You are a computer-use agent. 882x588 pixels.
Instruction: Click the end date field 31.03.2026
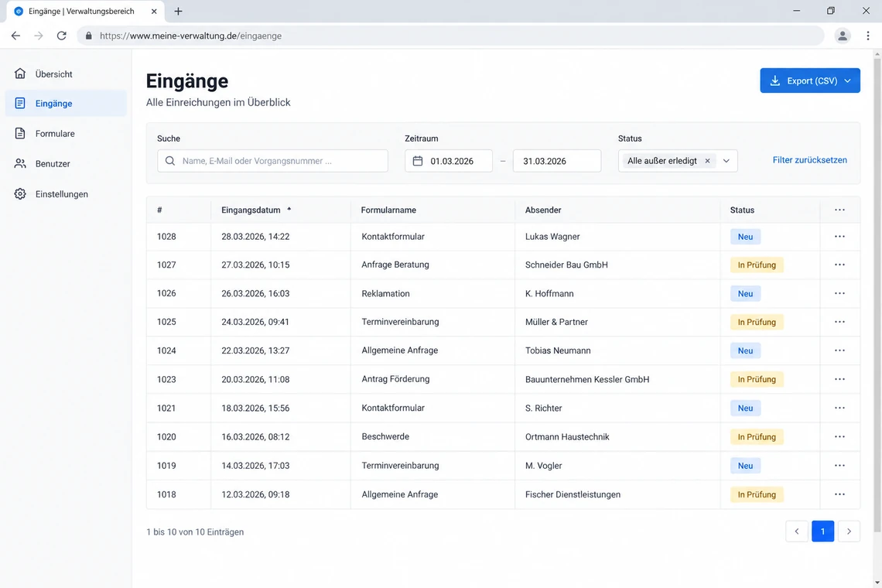click(557, 161)
